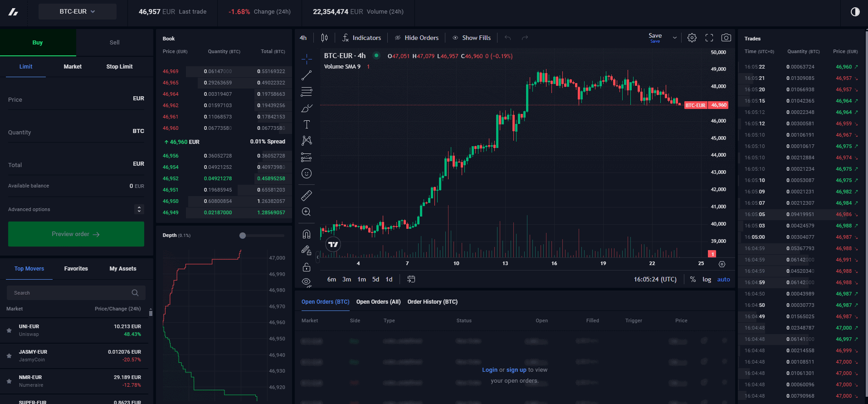
Task: Select the text annotation tool
Action: pos(307,124)
